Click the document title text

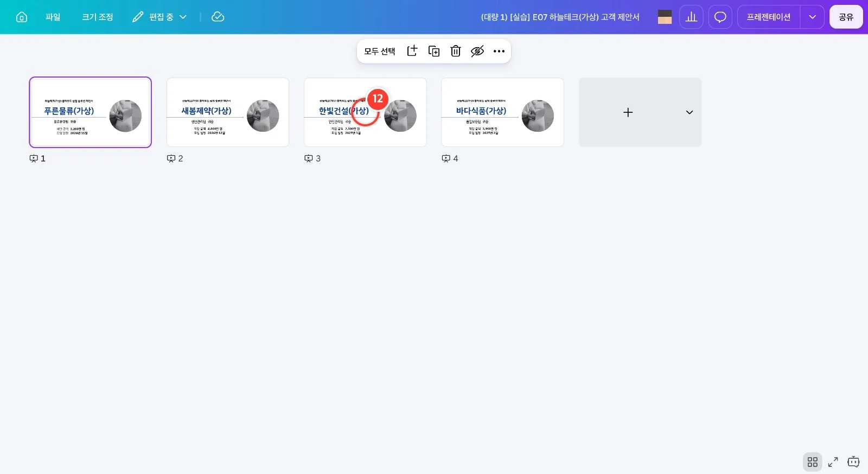point(560,17)
